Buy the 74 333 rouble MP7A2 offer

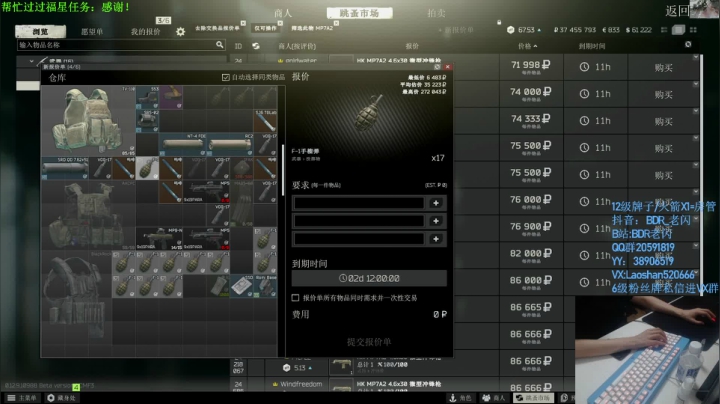(664, 122)
